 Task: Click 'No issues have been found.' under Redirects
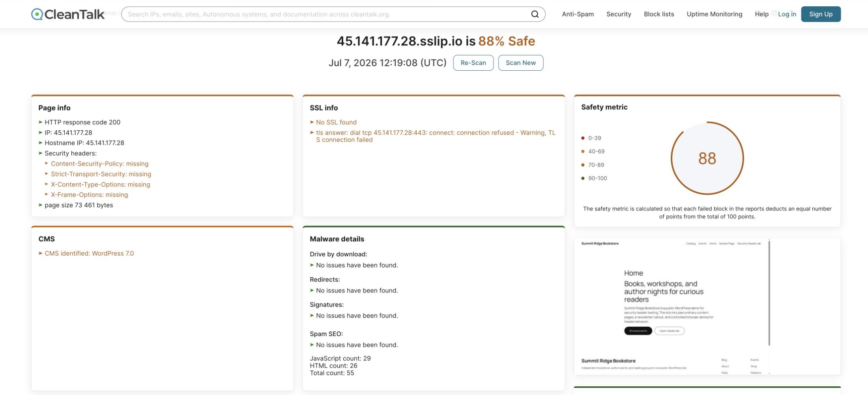357,290
